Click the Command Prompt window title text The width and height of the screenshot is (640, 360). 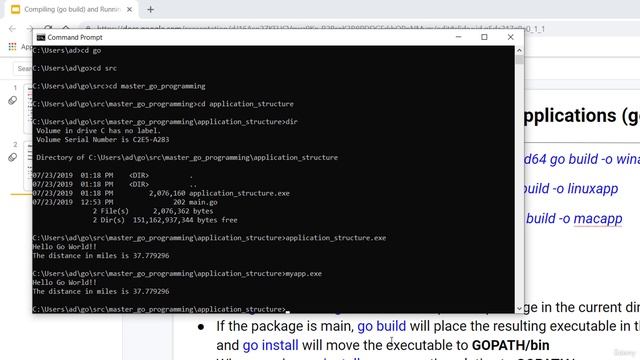pos(75,38)
